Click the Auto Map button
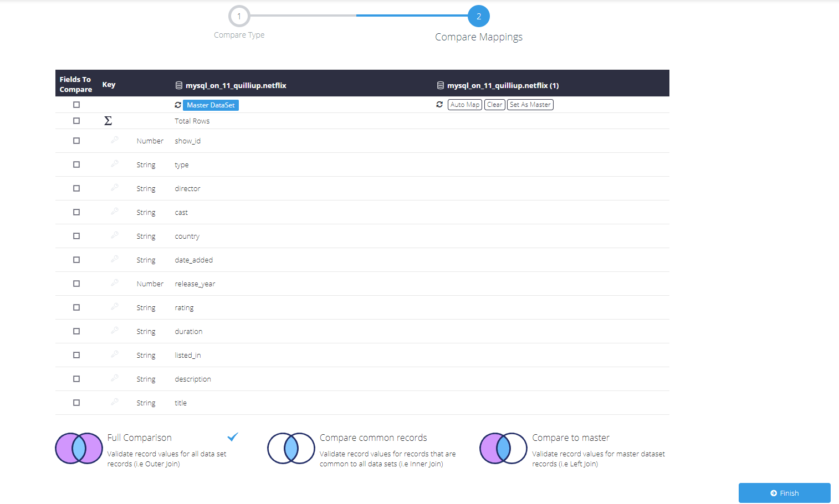839x504 pixels. tap(465, 105)
